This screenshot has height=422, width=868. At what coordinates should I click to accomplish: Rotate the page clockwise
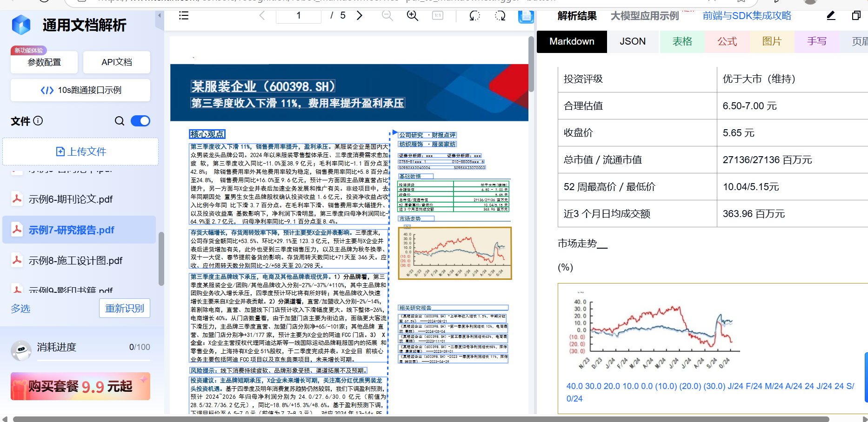tap(500, 16)
